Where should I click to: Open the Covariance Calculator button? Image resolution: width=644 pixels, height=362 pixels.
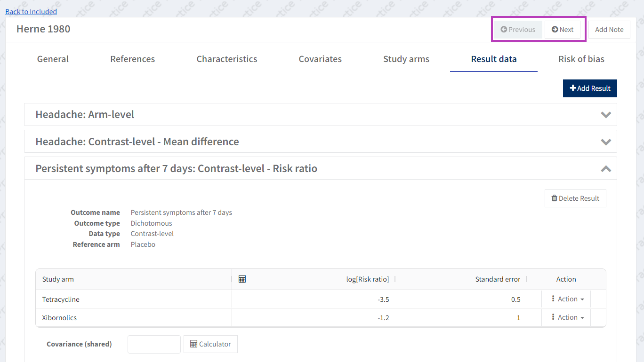coord(210,344)
